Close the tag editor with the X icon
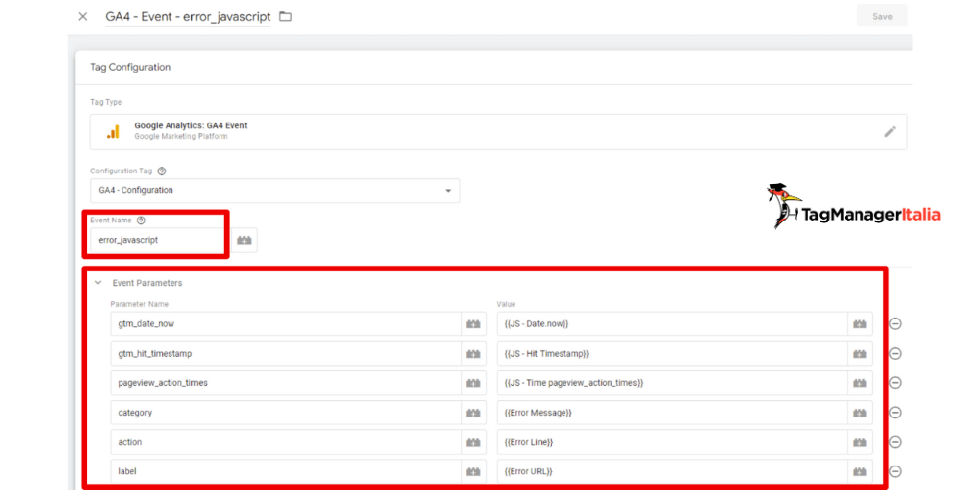This screenshot has width=980, height=490. click(83, 17)
